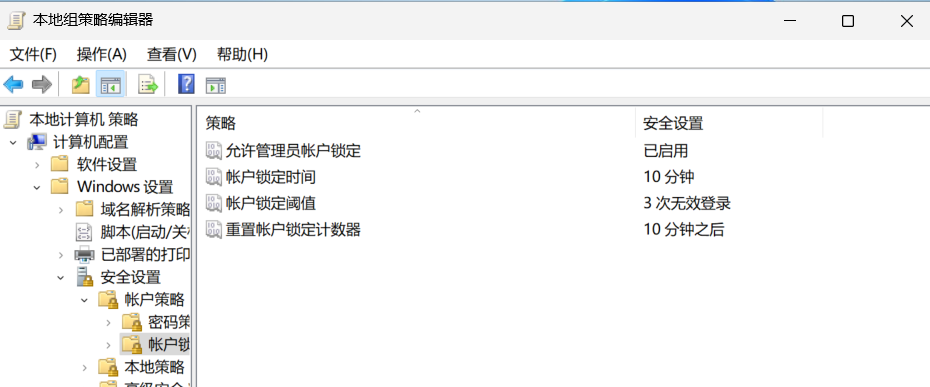Click the 软件设置 folder icon
The image size is (930, 387).
(60, 164)
